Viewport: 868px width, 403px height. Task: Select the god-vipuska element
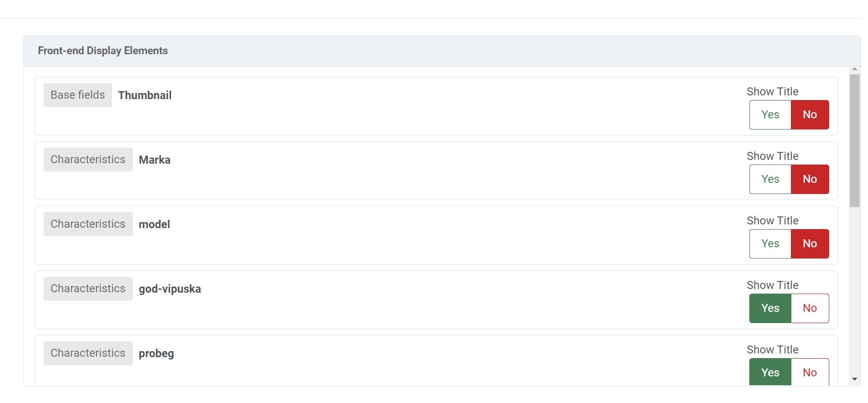(x=170, y=289)
